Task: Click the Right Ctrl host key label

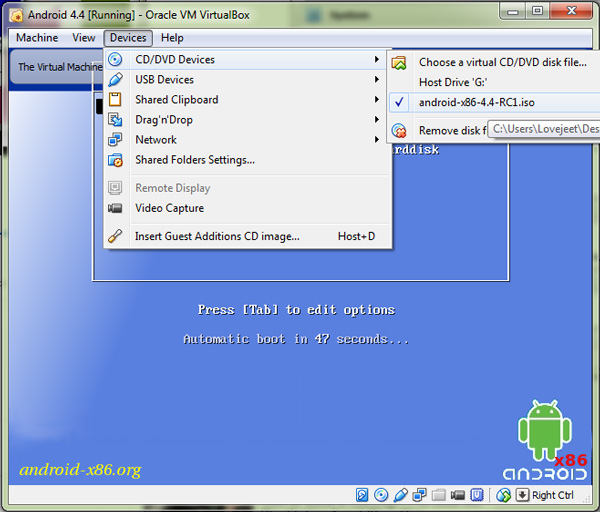Action: point(553,495)
